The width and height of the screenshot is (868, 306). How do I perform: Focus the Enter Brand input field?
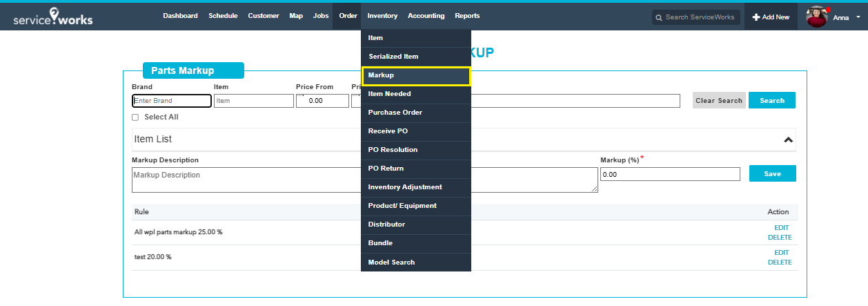172,101
